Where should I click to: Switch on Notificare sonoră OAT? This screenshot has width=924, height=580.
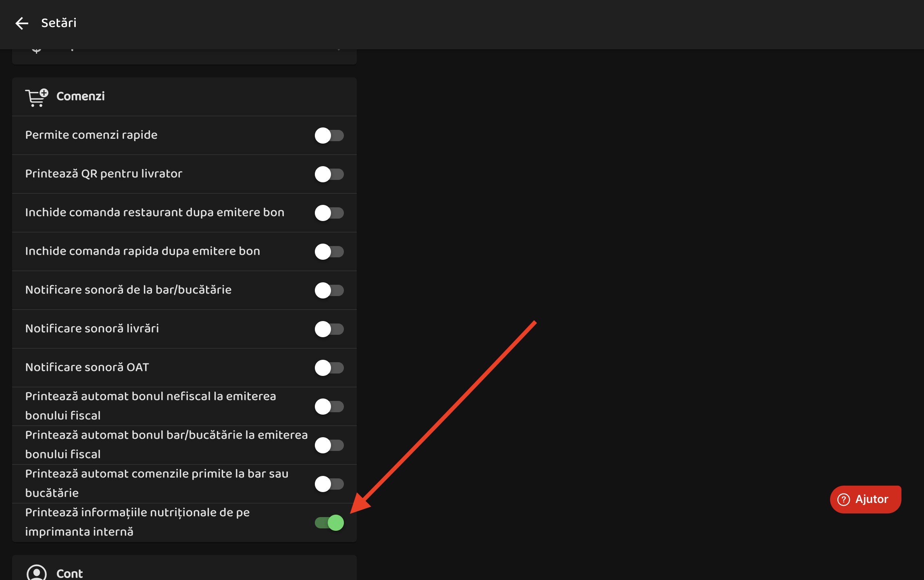click(x=329, y=368)
